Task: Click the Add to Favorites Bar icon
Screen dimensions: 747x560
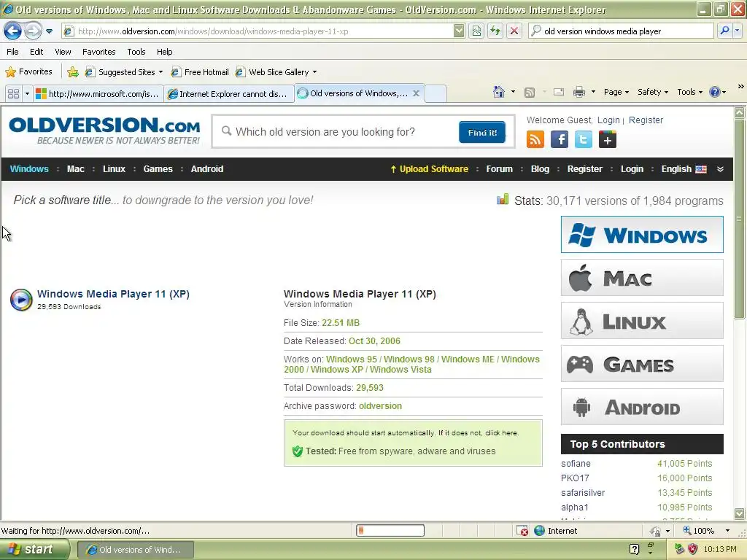Action: tap(73, 72)
